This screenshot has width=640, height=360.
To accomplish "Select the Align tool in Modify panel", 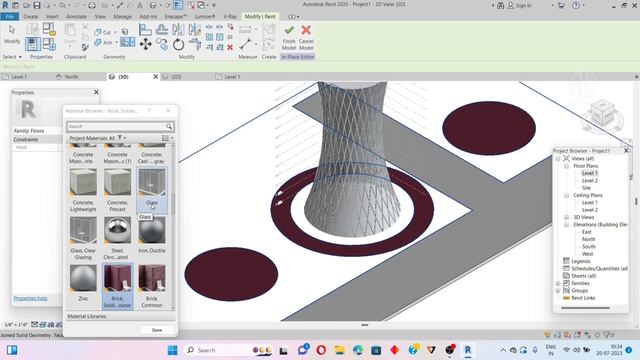I will 145,29.
